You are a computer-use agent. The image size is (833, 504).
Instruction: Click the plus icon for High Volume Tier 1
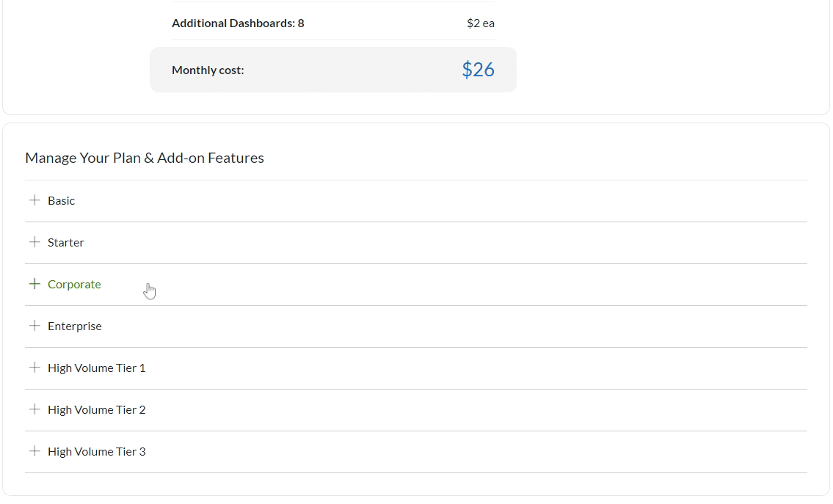[34, 368]
